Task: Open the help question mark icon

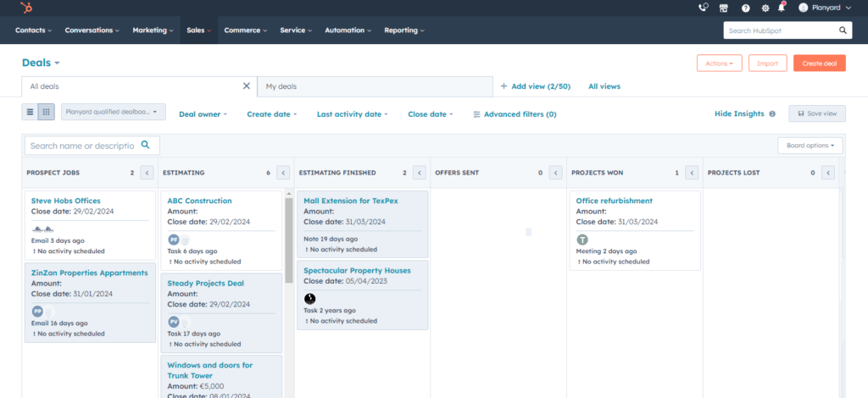Action: coord(746,8)
